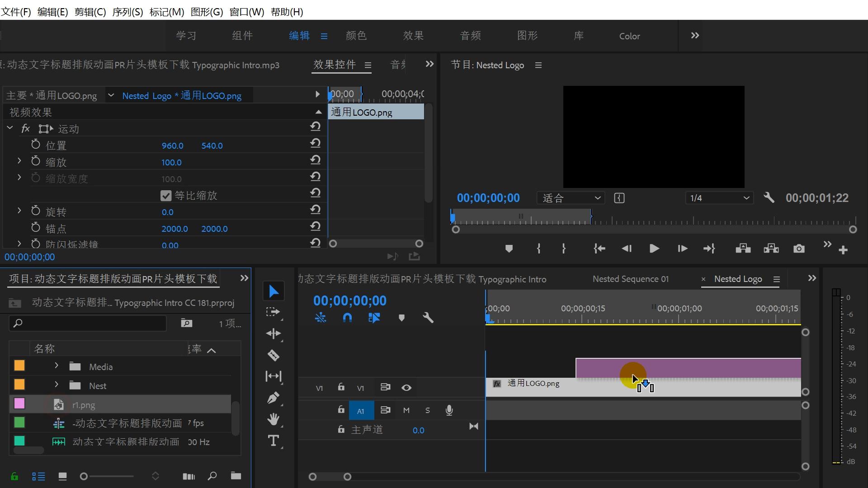Select the Type tool

pos(274,441)
